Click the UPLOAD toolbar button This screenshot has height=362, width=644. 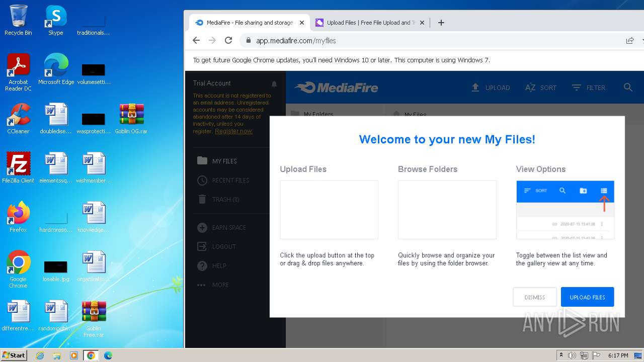[491, 87]
